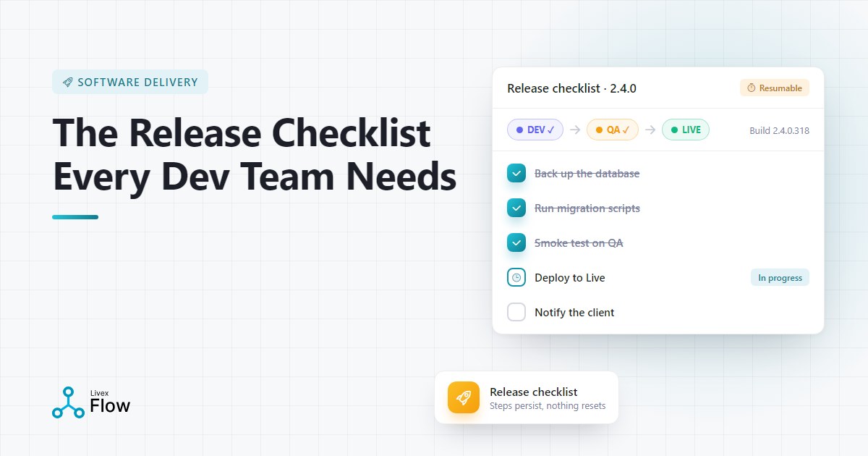Click the orange rocket icon tile
Viewport: 868px width, 456px height.
464,397
